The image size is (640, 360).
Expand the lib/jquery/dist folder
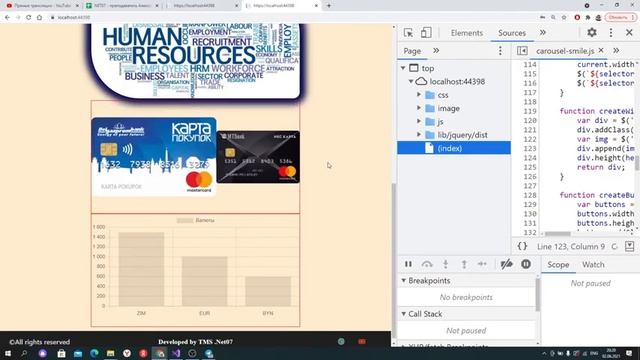419,135
